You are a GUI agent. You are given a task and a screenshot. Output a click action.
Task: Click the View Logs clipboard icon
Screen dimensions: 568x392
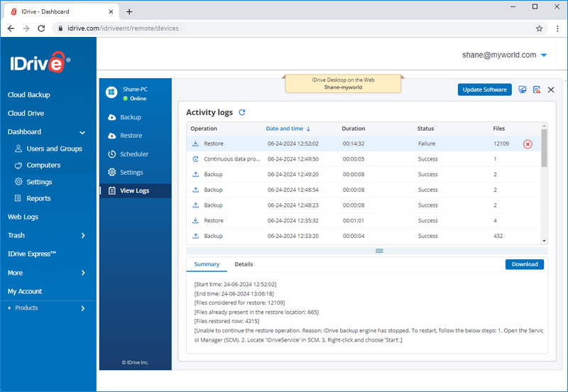coord(112,190)
